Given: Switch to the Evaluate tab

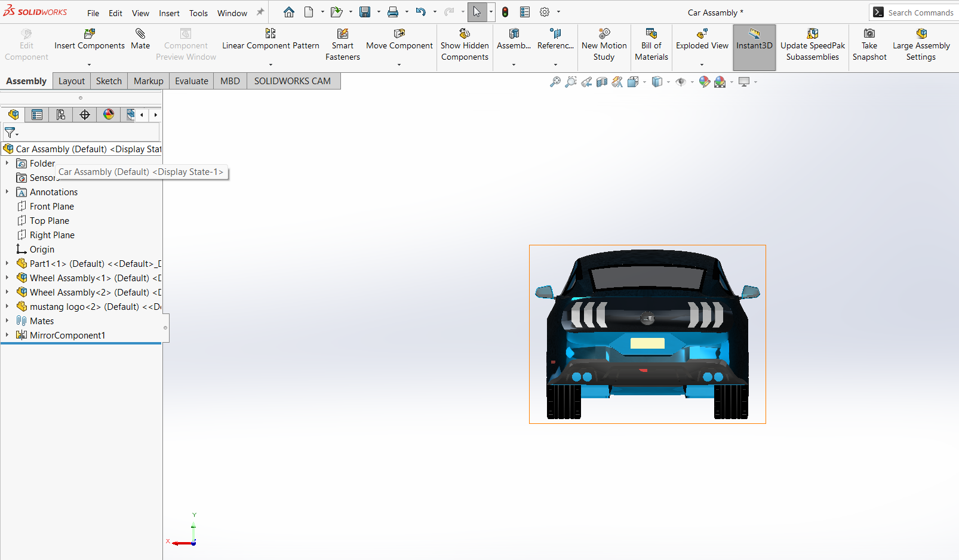Looking at the screenshot, I should [192, 81].
